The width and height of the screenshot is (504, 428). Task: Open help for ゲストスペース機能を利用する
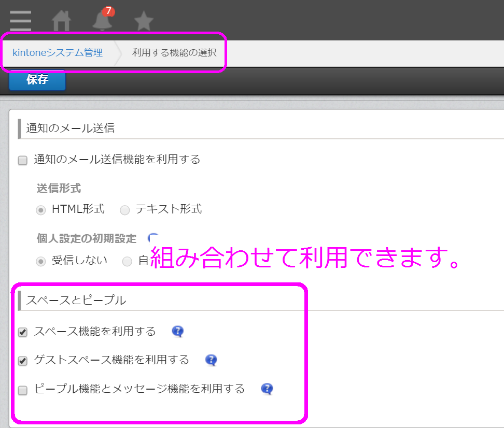tap(211, 360)
